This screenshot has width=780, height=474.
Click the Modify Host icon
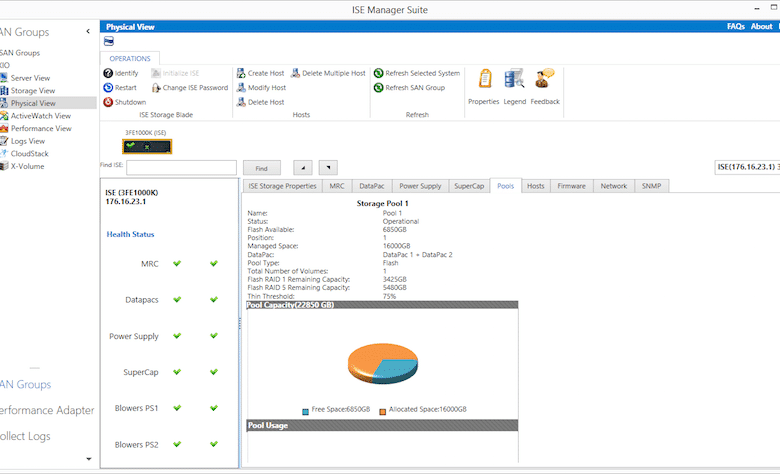[x=241, y=88]
